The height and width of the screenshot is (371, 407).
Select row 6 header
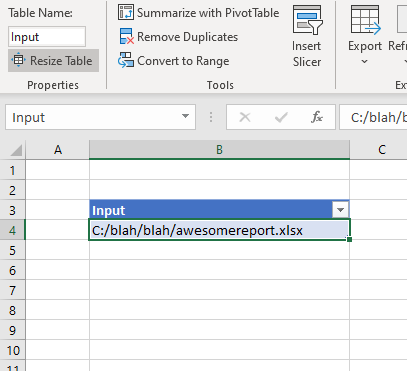pos(12,270)
